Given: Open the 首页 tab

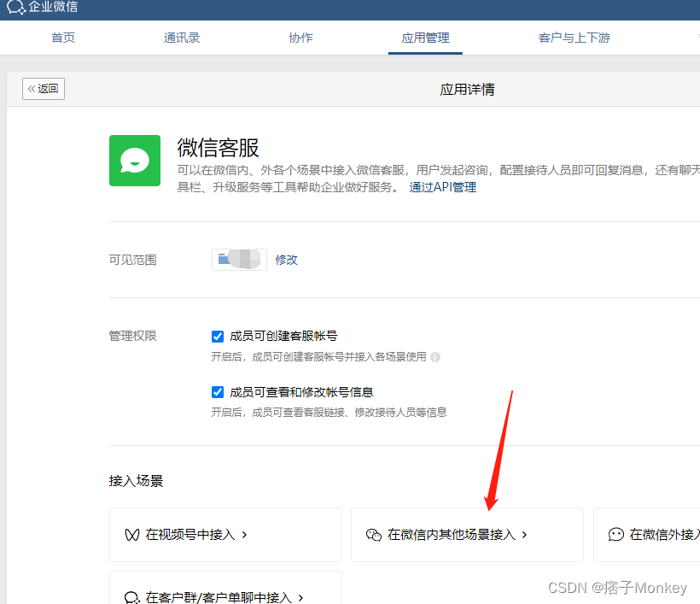Looking at the screenshot, I should click(63, 38).
